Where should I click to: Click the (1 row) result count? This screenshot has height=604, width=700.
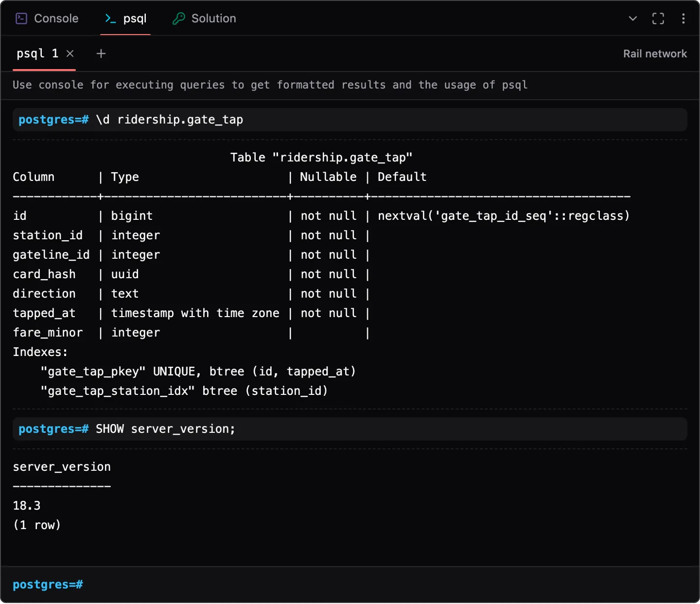(37, 525)
